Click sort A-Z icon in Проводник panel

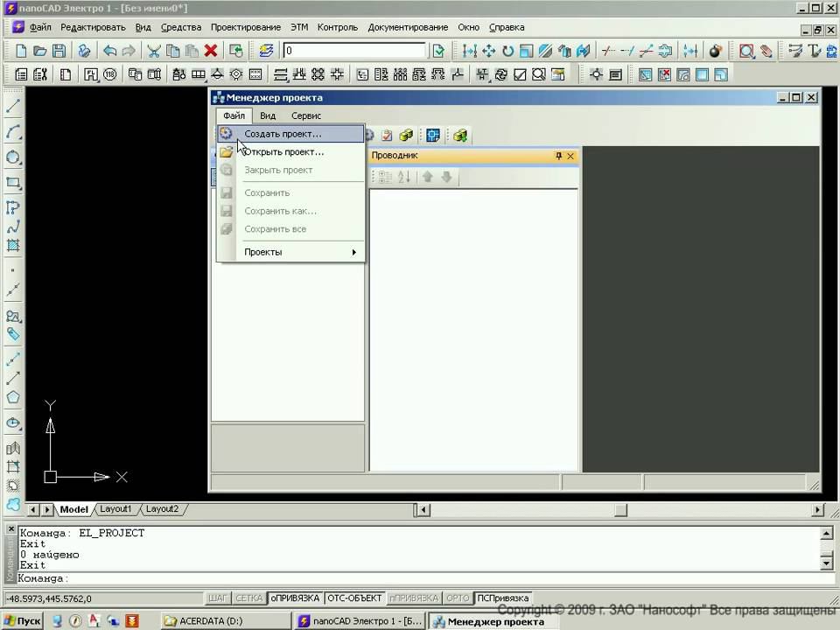click(404, 177)
